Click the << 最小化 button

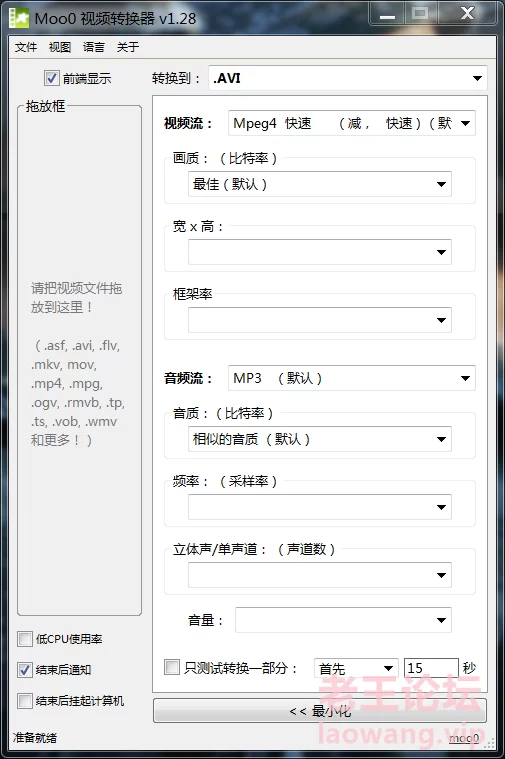[320, 711]
